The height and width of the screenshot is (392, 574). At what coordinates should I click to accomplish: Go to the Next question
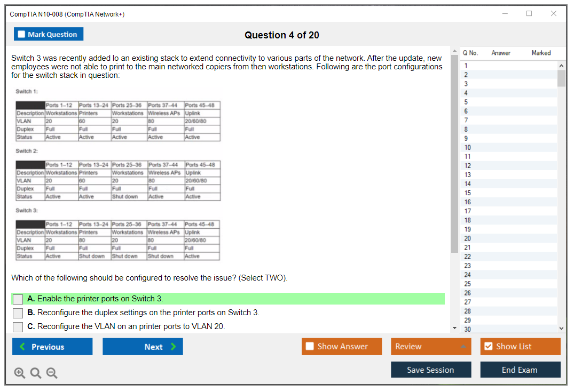(x=143, y=347)
